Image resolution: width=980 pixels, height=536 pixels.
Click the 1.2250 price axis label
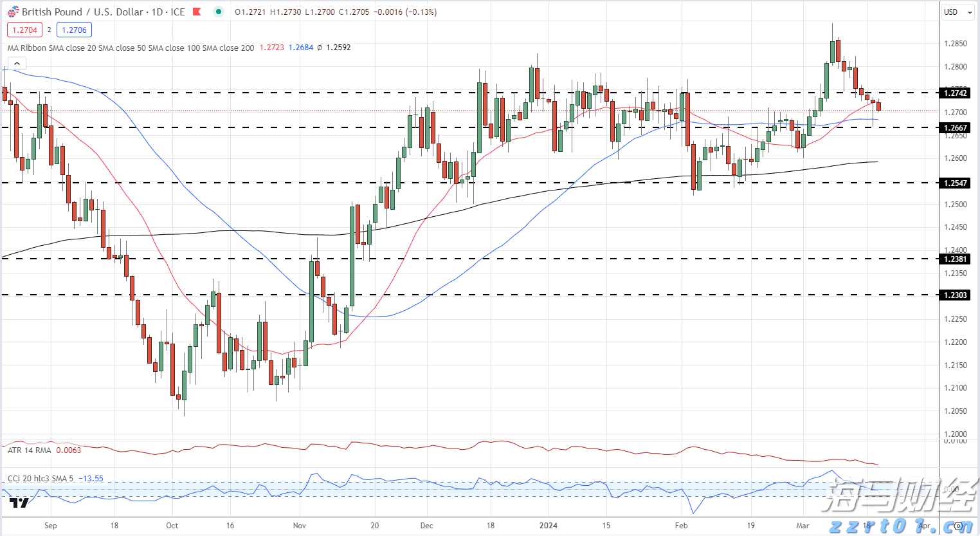point(955,319)
